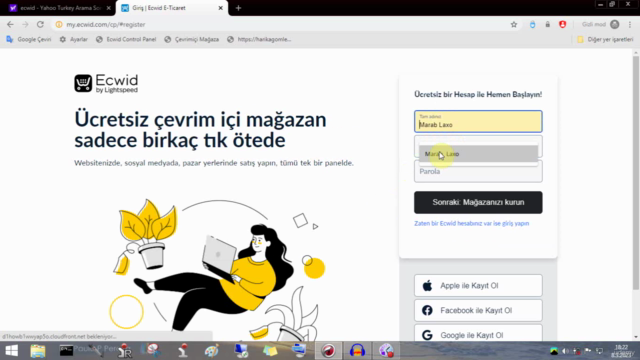Click the site info icon in address bar
The height and width of the screenshot is (360, 640).
[59, 24]
